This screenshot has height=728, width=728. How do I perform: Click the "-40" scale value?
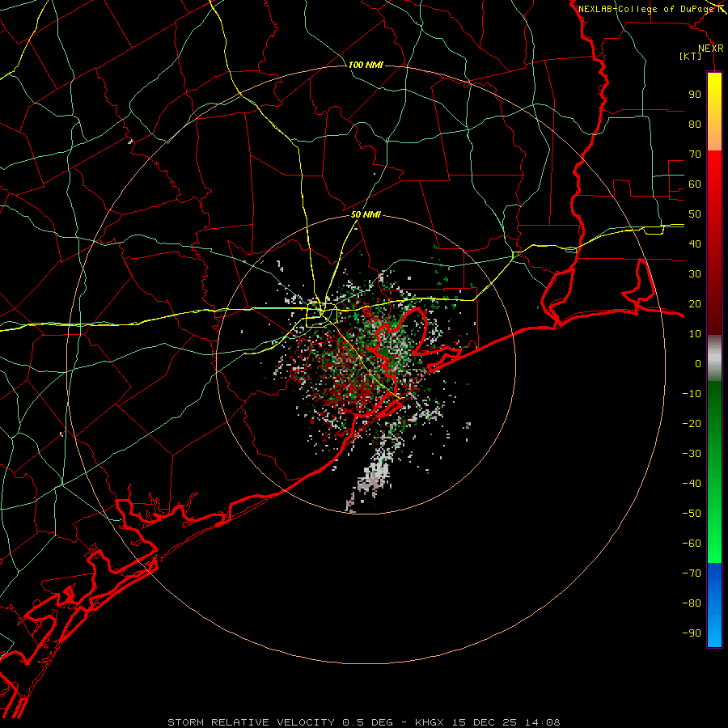pos(692,484)
